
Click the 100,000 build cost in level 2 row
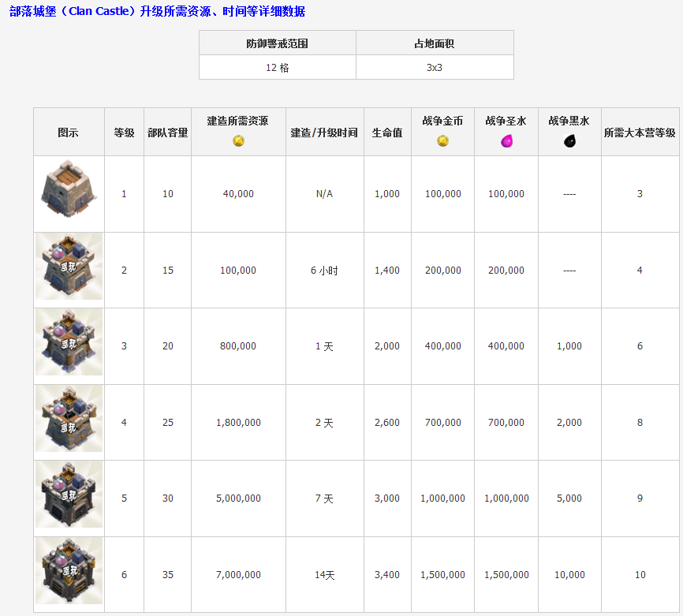[238, 270]
